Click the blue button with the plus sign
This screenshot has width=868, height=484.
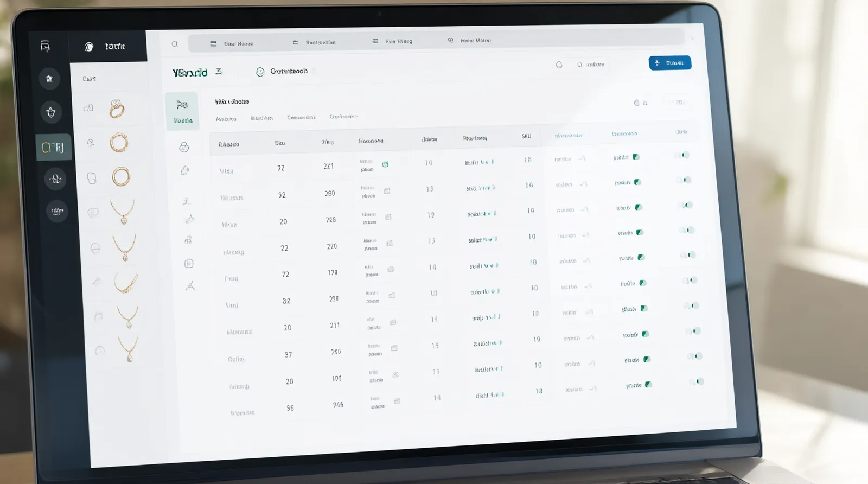[670, 63]
